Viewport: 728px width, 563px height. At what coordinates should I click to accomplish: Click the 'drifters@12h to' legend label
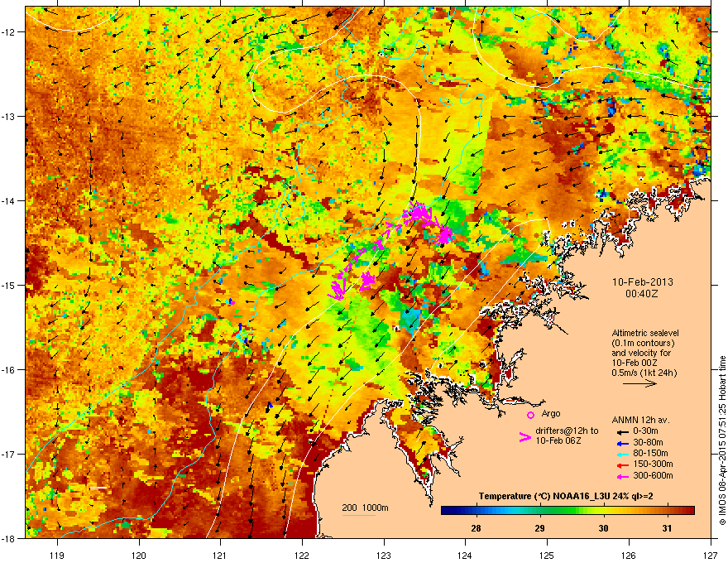[x=567, y=431]
